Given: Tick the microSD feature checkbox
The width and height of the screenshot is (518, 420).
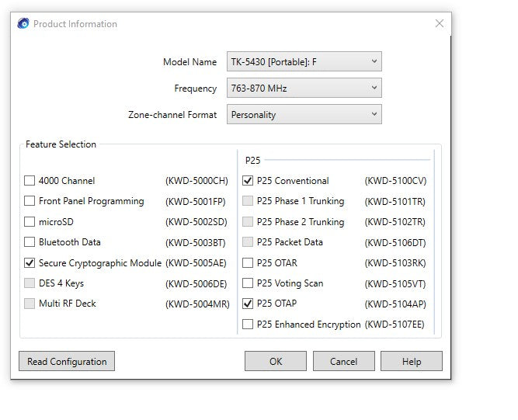Looking at the screenshot, I should pos(30,221).
